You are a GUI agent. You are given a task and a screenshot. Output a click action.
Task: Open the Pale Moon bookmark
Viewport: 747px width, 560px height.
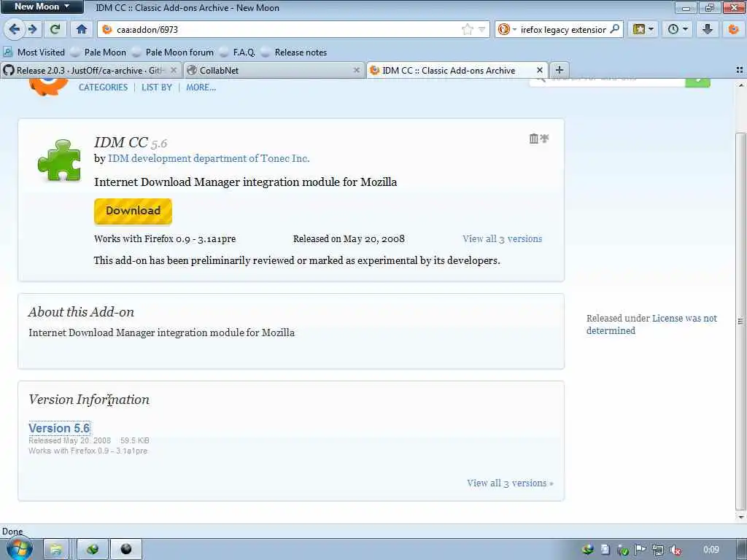click(x=98, y=52)
